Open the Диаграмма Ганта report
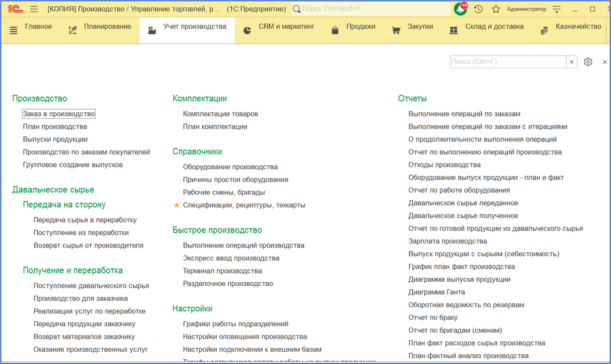611x364 pixels. click(437, 292)
